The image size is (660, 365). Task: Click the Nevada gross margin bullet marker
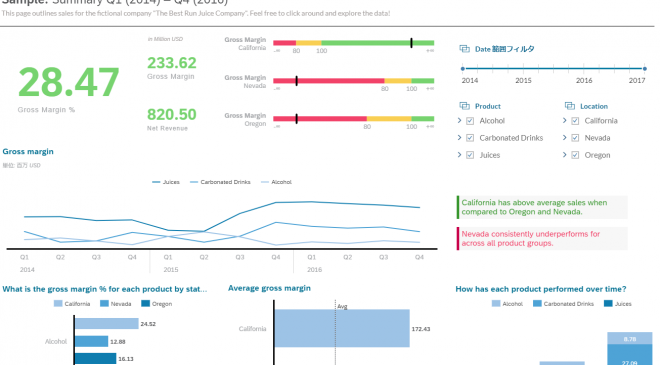coord(297,81)
